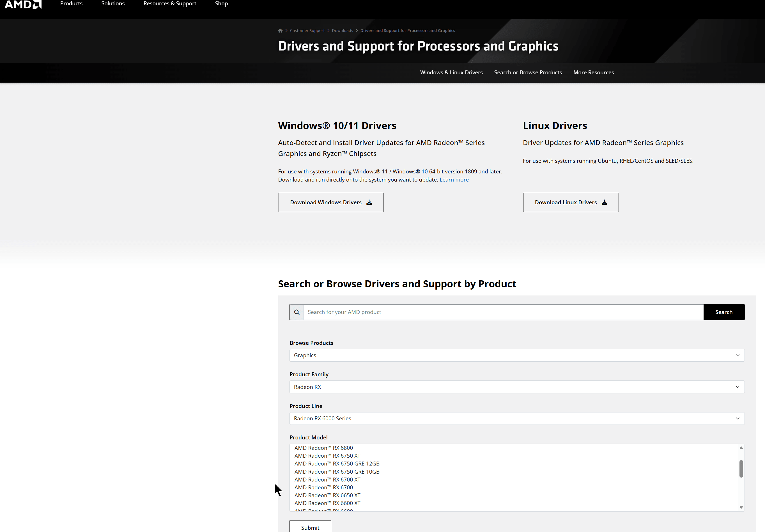Click the magnifier icon in search box
The height and width of the screenshot is (532, 765).
point(297,312)
